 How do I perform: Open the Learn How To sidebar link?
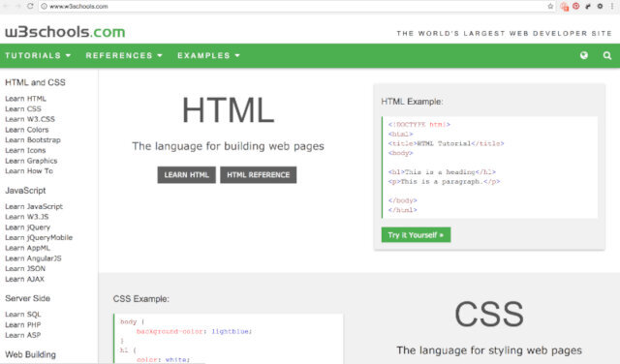(x=29, y=170)
